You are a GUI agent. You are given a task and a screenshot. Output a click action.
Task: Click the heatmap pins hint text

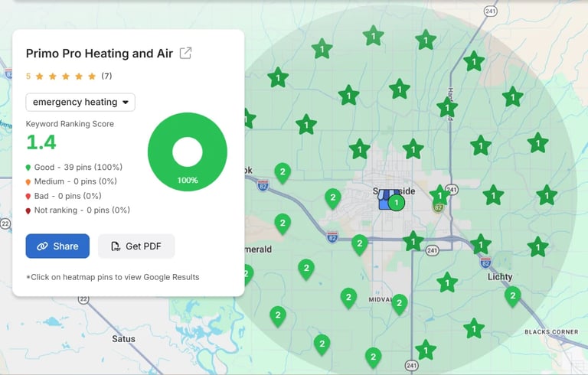pyautogui.click(x=113, y=277)
